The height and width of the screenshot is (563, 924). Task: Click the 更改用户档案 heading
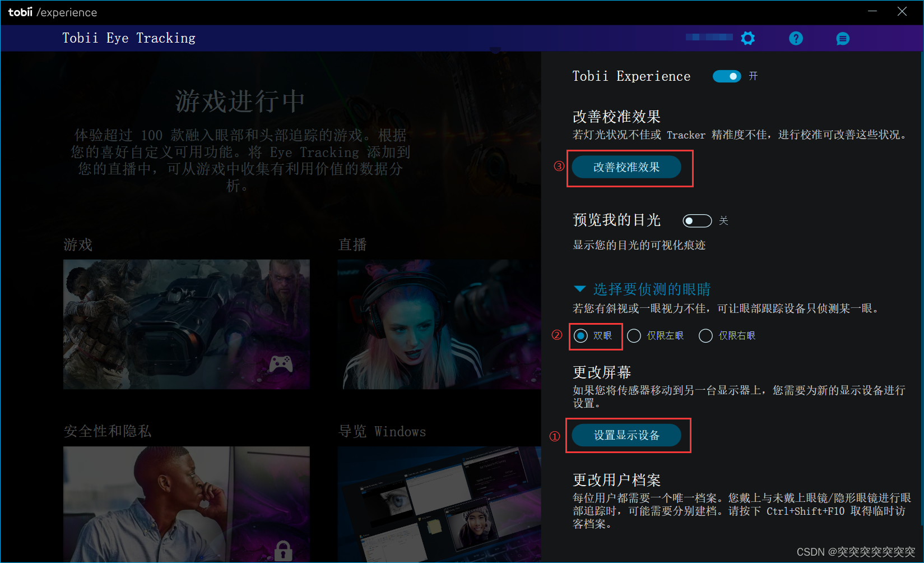pos(616,480)
